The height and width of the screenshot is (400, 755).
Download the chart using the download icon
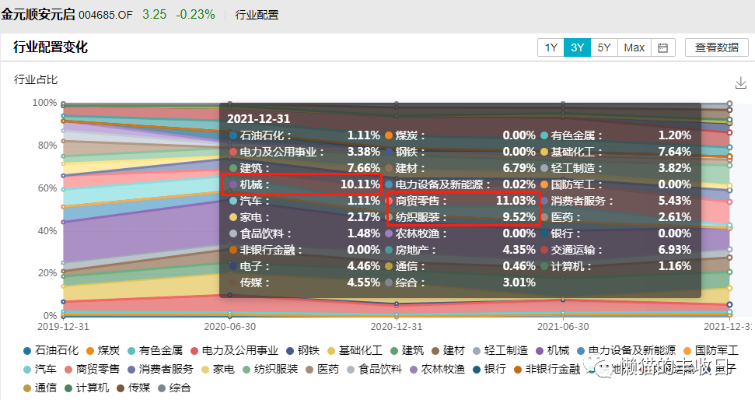point(741,83)
